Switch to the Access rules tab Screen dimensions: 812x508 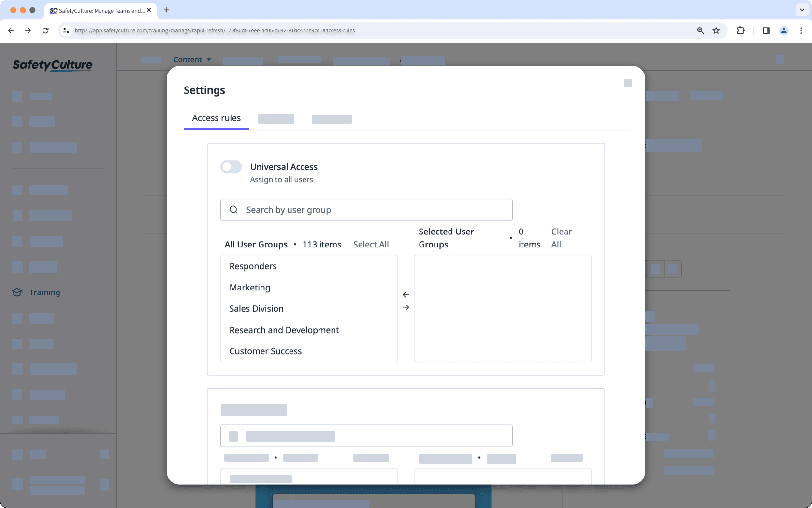click(x=216, y=118)
